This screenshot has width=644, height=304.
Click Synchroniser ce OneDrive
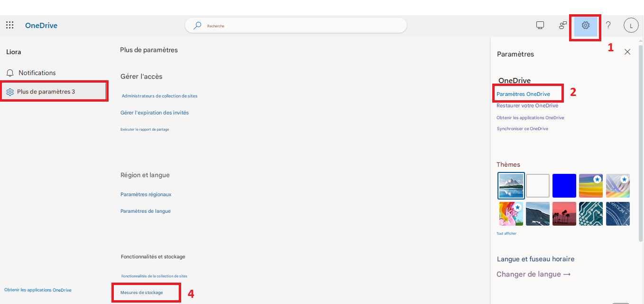523,129
